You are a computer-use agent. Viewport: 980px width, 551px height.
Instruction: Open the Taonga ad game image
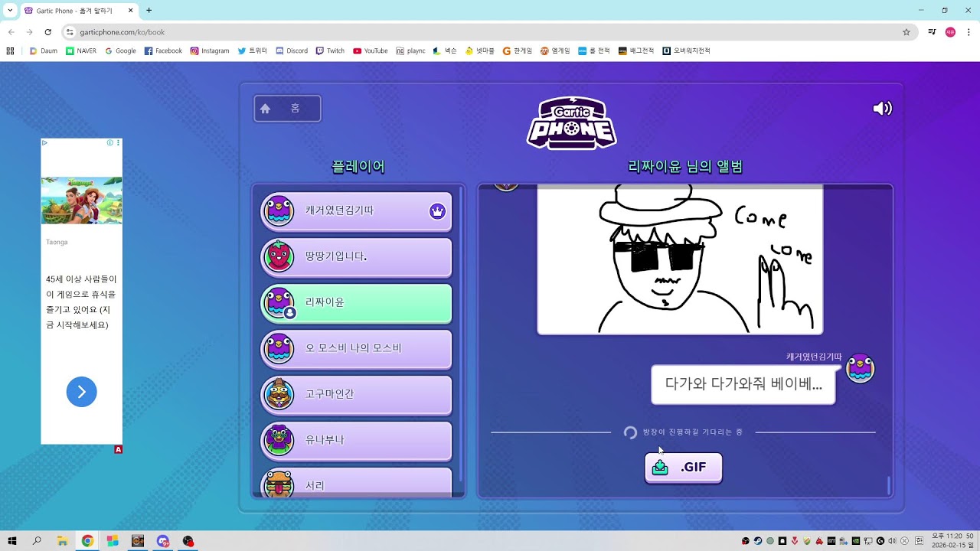point(81,201)
